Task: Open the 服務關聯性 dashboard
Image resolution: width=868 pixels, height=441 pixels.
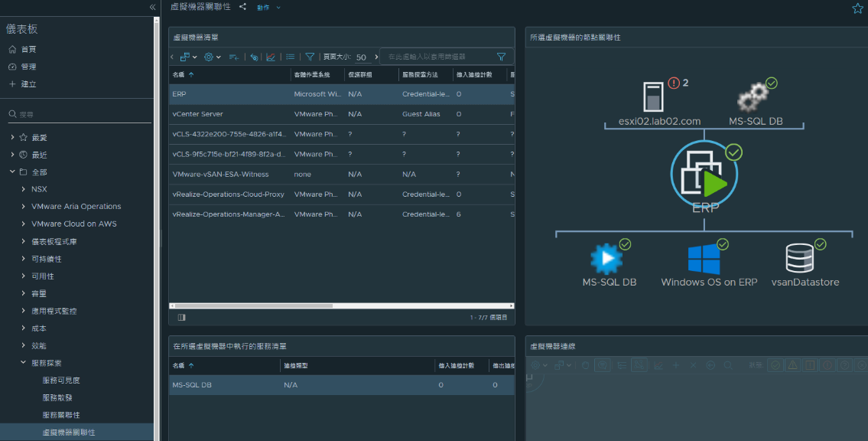Action: pyautogui.click(x=61, y=415)
